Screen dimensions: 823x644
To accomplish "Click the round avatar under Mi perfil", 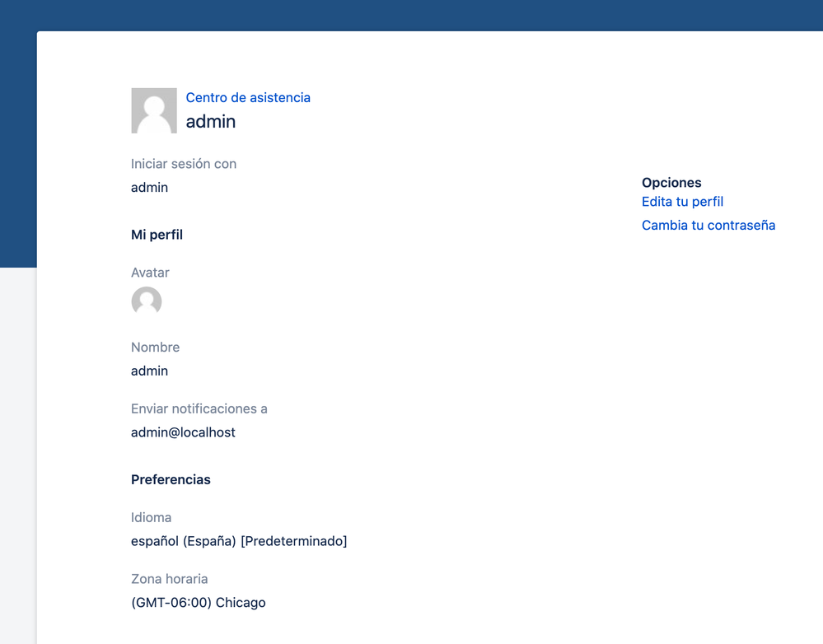I will (147, 301).
